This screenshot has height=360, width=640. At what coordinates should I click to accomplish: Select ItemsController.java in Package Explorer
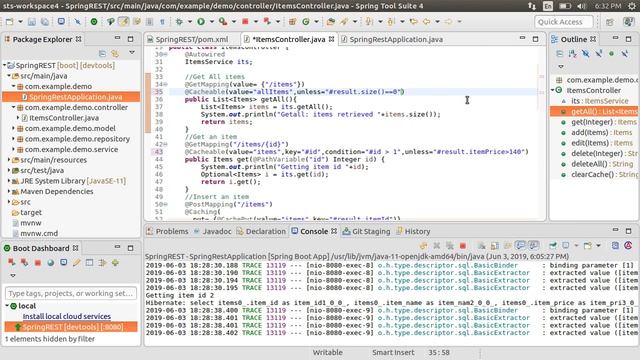[x=64, y=118]
